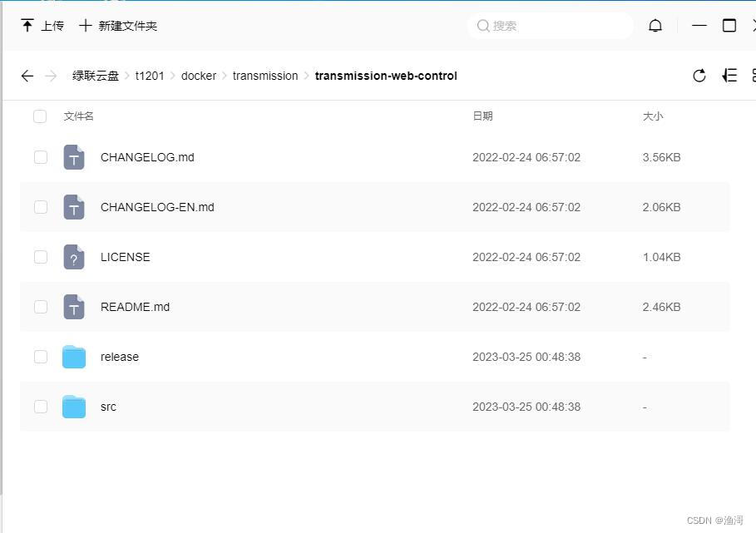Image resolution: width=756 pixels, height=533 pixels.
Task: Click the release folder date 2023-03-25 00:48:38
Action: pyautogui.click(x=526, y=357)
